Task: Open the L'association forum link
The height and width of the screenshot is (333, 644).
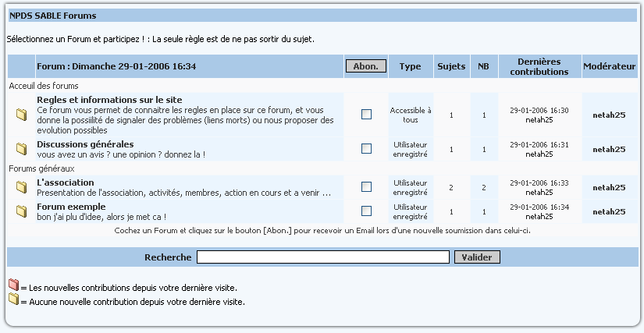Action: 66,183
